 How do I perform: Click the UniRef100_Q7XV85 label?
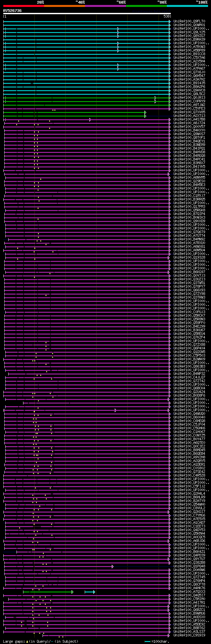coord(189,112)
